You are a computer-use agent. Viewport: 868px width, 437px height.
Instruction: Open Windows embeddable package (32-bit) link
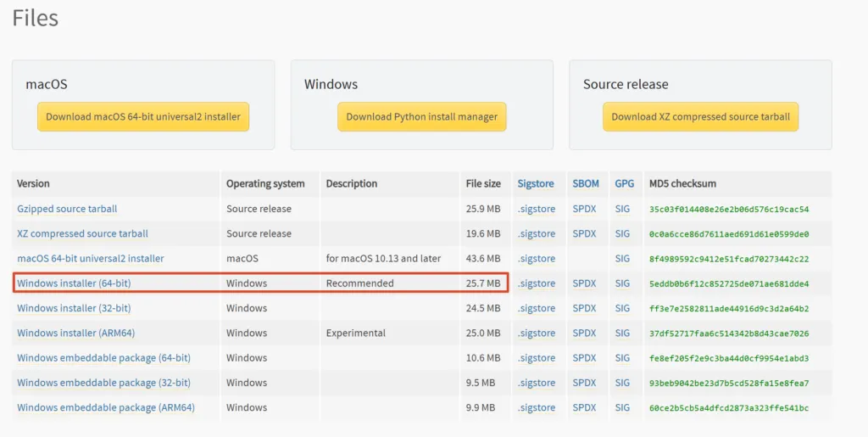[x=103, y=383]
